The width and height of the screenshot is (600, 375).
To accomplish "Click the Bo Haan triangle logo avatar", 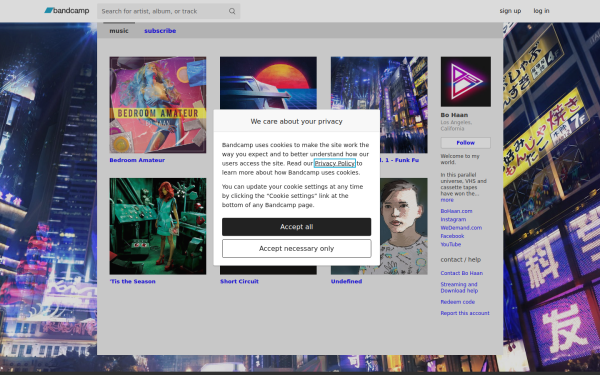I will [466, 82].
